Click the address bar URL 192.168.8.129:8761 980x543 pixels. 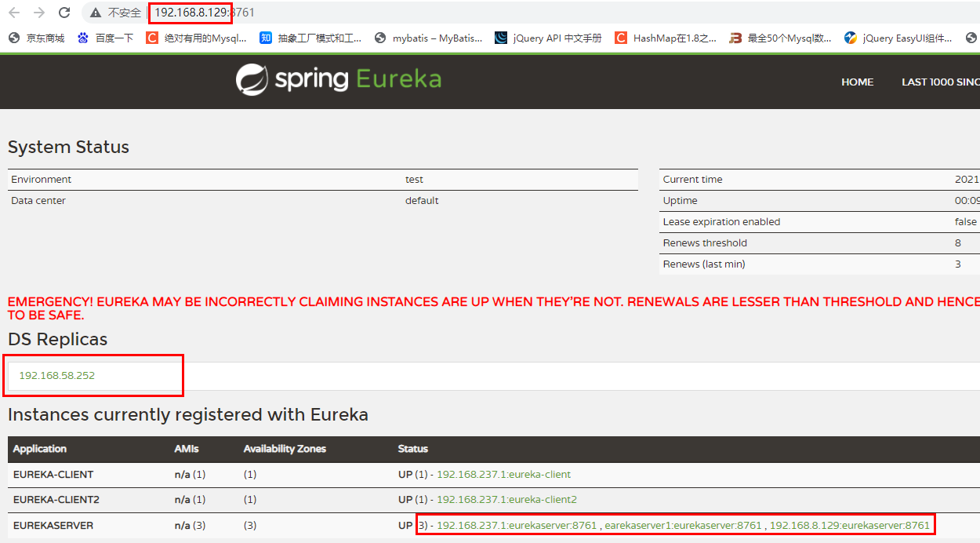(205, 13)
